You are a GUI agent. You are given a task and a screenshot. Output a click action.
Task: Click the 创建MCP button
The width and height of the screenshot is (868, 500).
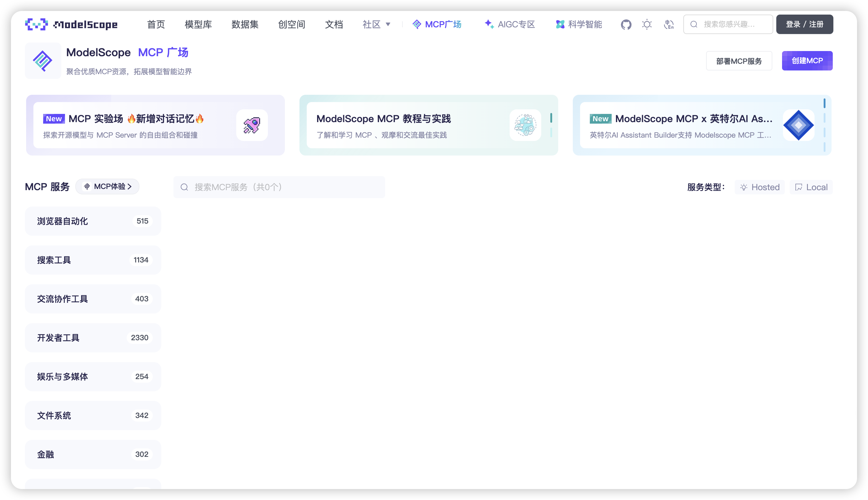(807, 61)
